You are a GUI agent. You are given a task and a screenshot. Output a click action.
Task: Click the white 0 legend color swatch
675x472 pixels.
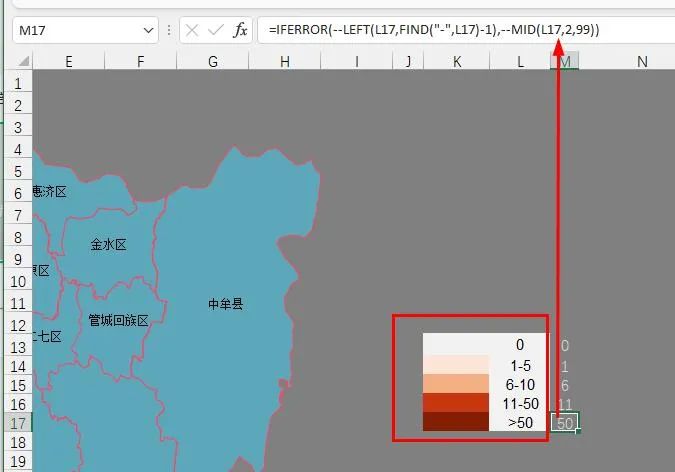(x=456, y=345)
